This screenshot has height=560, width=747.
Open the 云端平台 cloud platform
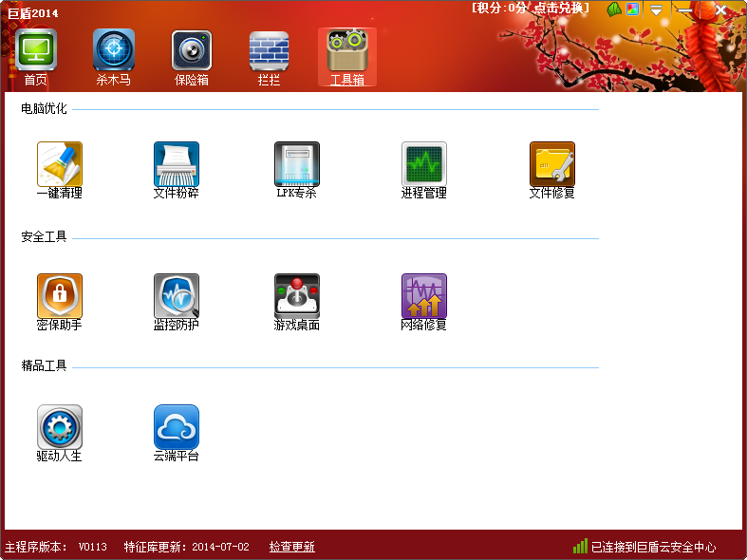click(177, 434)
